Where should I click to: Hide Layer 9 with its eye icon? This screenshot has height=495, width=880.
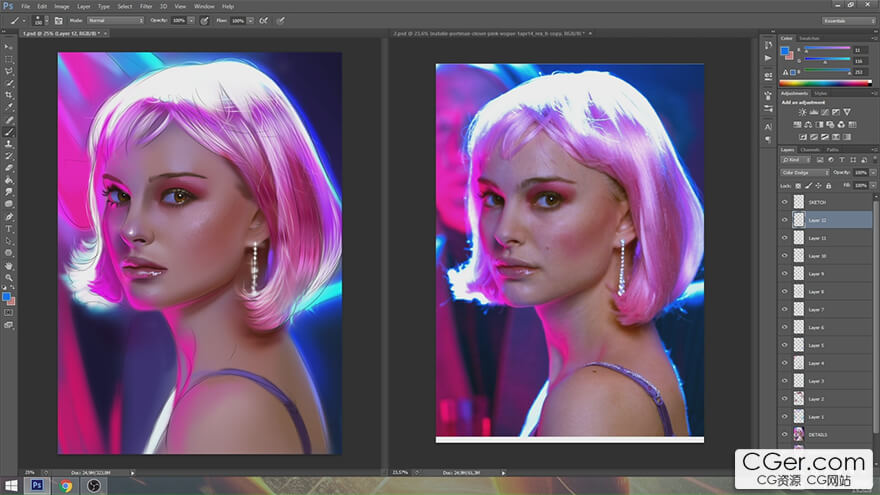[785, 273]
